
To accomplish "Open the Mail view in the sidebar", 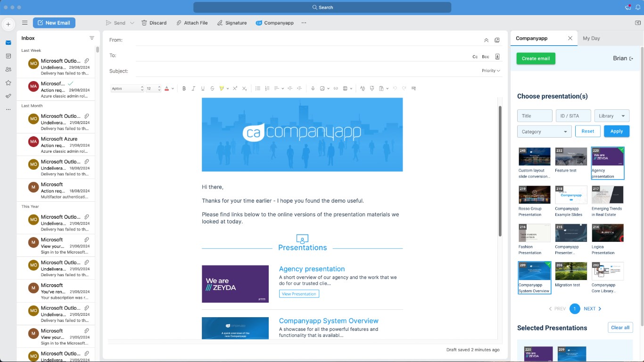I will tap(8, 43).
